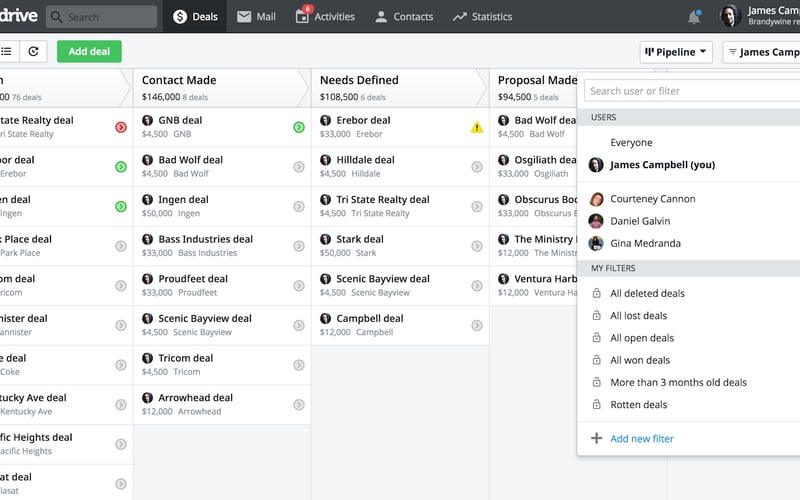Click activity icon on Tricom deal
The width and height of the screenshot is (800, 500).
pos(299,365)
